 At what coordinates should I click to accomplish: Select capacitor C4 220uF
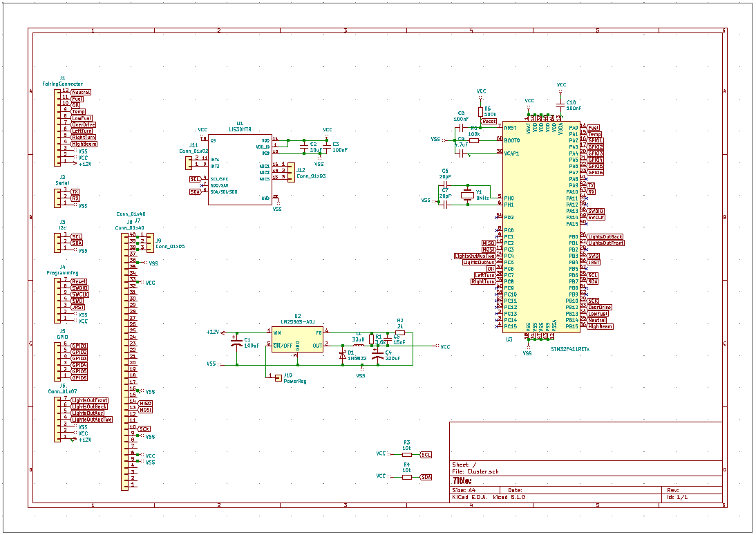(x=377, y=355)
